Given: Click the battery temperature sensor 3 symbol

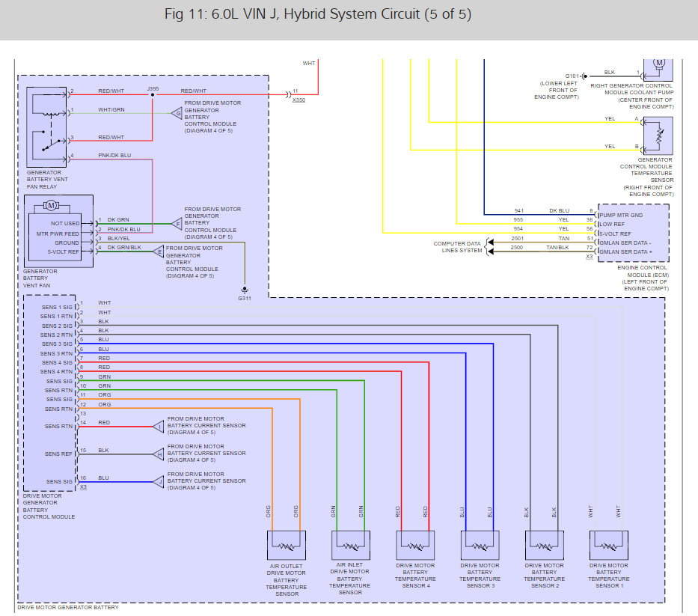Looking at the screenshot, I should click(480, 545).
